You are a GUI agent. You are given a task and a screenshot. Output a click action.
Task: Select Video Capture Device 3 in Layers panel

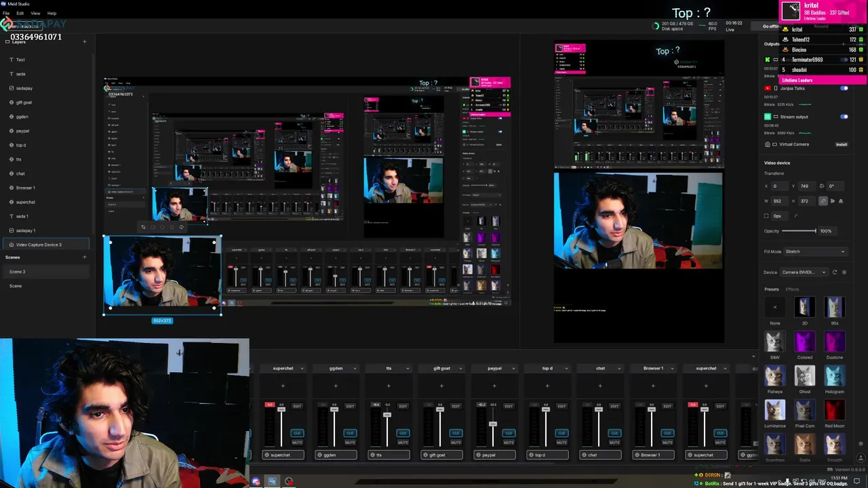coord(45,245)
